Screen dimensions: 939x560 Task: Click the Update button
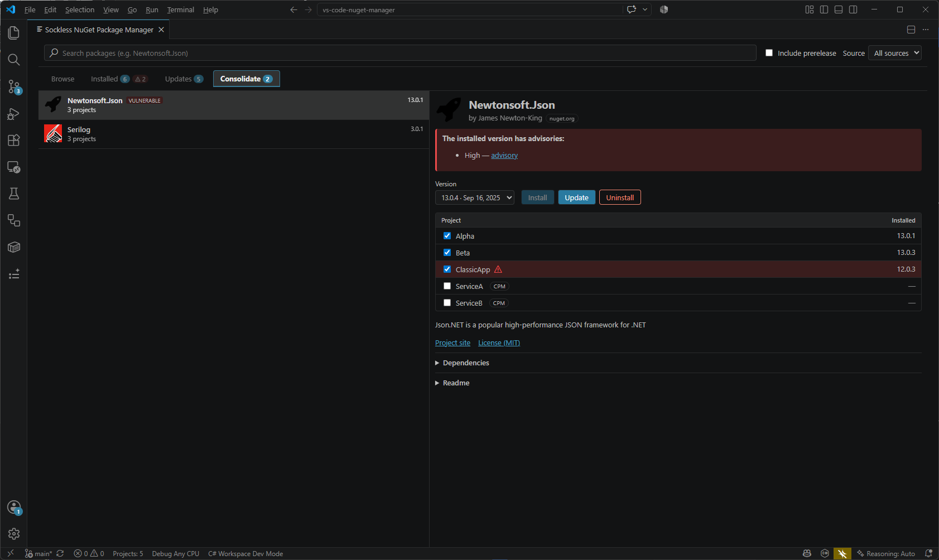(576, 197)
